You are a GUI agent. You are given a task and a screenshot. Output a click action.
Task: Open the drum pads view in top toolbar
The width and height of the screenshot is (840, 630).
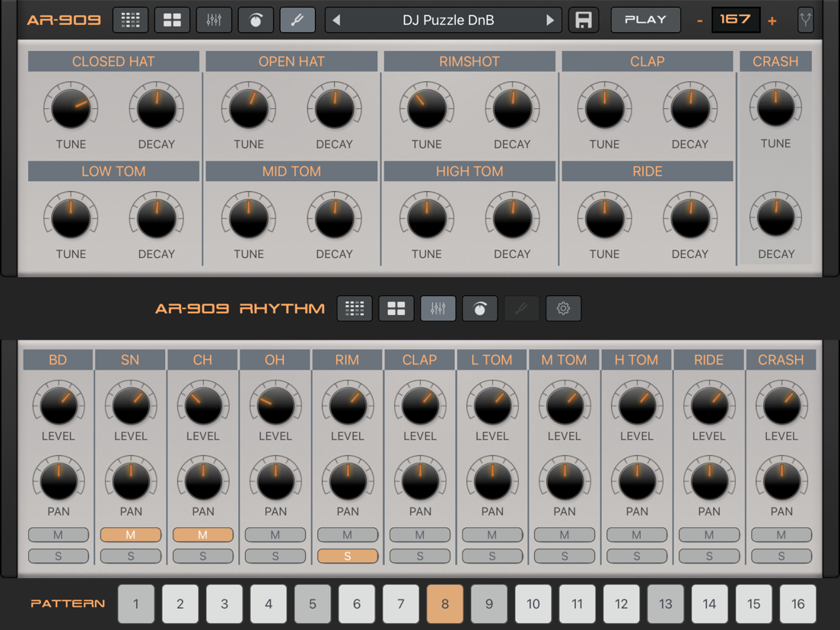tap(172, 21)
